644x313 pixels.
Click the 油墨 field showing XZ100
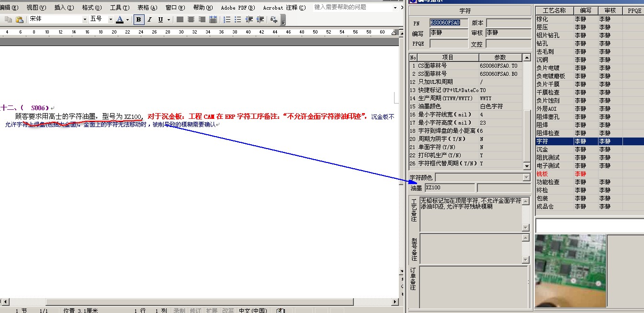(450, 187)
